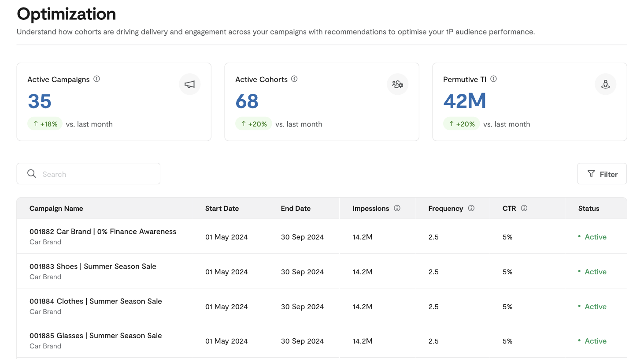Click the +20% badge on the Active Cohorts card
This screenshot has height=359, width=644.
(x=254, y=123)
